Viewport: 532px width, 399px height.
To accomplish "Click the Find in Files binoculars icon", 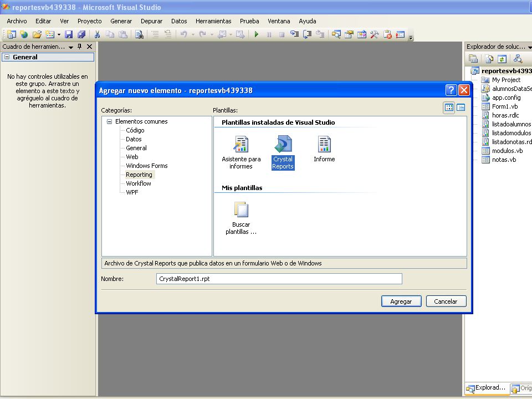I will 139,34.
